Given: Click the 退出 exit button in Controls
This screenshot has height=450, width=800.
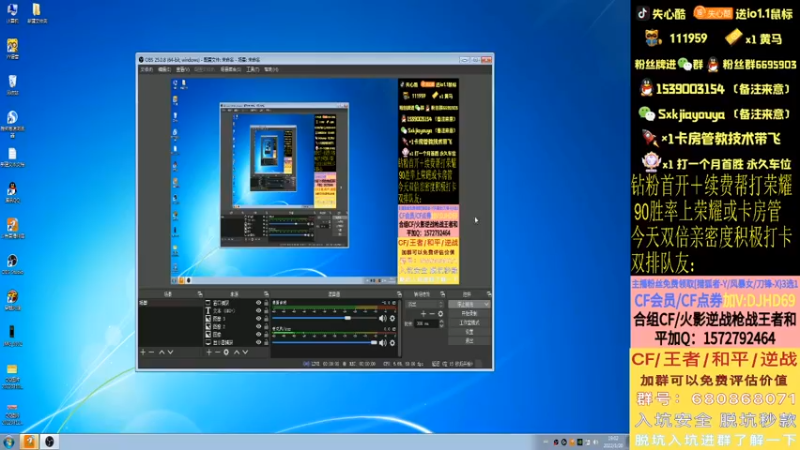Looking at the screenshot, I should (469, 340).
